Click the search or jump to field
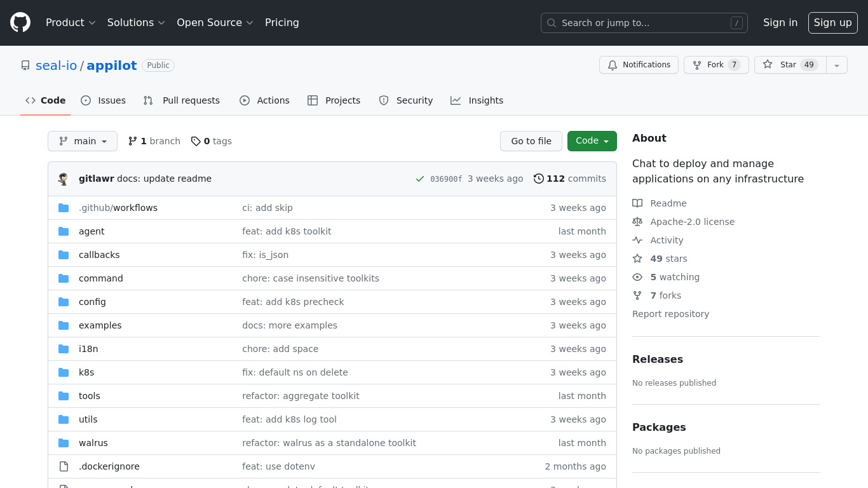The width and height of the screenshot is (868, 488). coord(644,23)
